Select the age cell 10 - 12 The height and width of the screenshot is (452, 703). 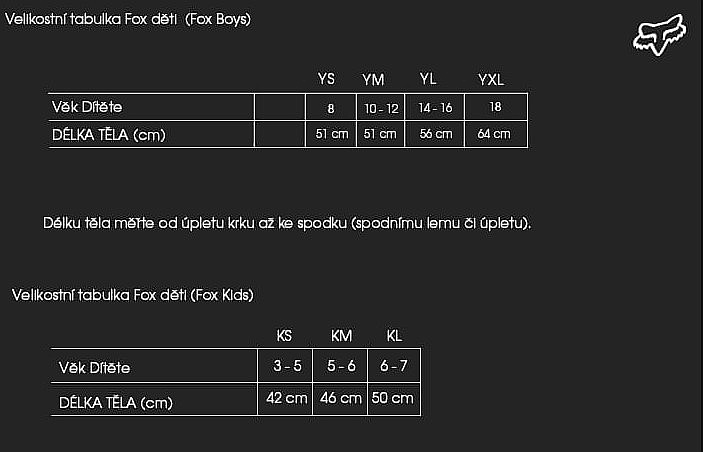coord(380,108)
